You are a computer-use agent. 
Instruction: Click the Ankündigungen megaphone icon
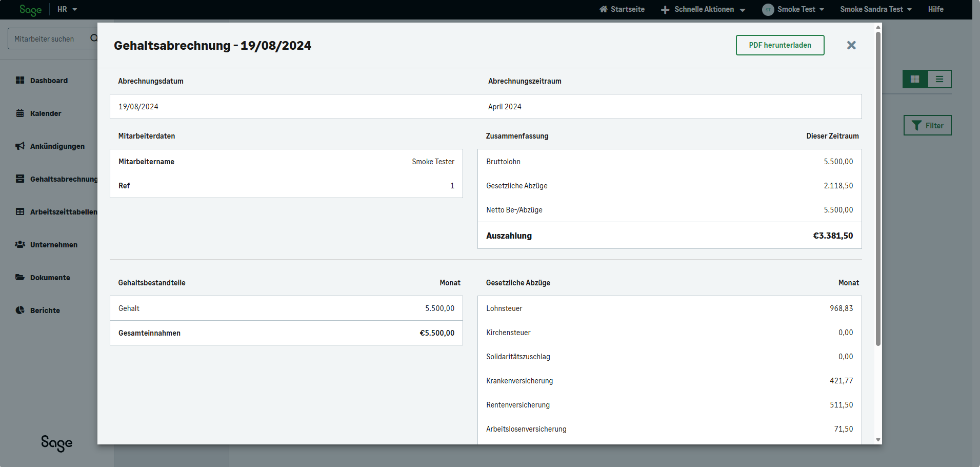pyautogui.click(x=20, y=146)
